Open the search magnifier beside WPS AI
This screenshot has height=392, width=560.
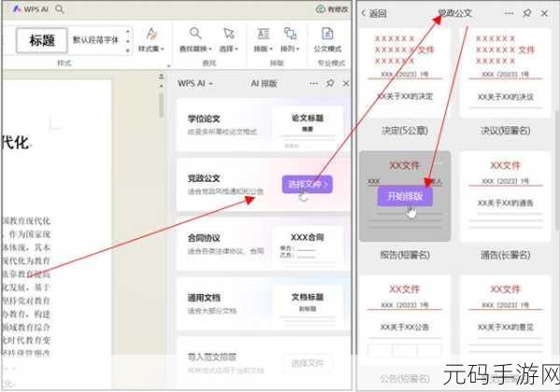coord(60,9)
